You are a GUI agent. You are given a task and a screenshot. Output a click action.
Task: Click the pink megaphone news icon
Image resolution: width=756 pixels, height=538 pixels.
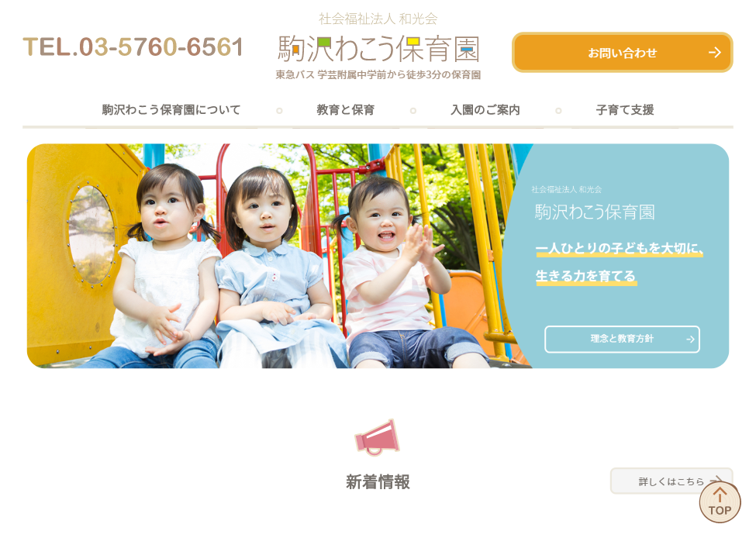pyautogui.click(x=377, y=438)
